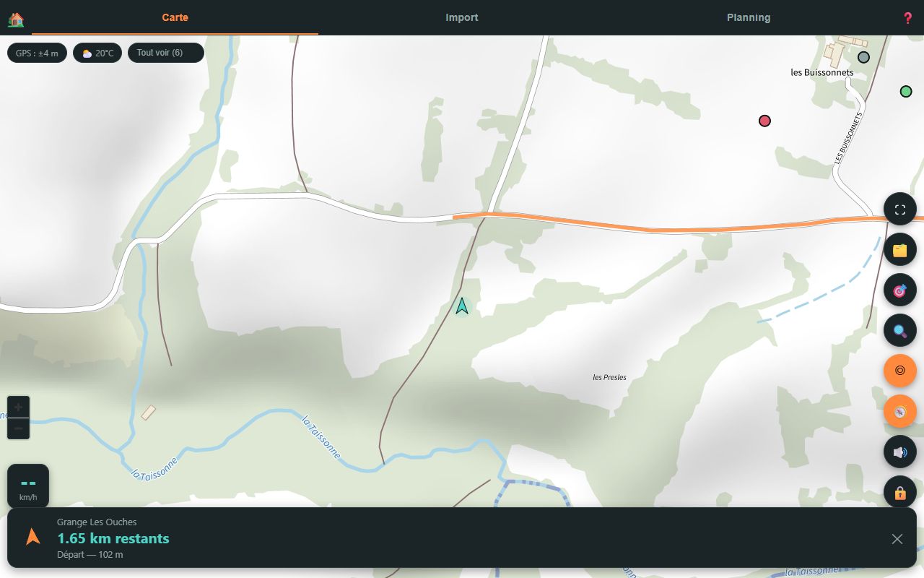This screenshot has height=578, width=924.
Task: Switch to the Carte tab
Action: click(175, 17)
